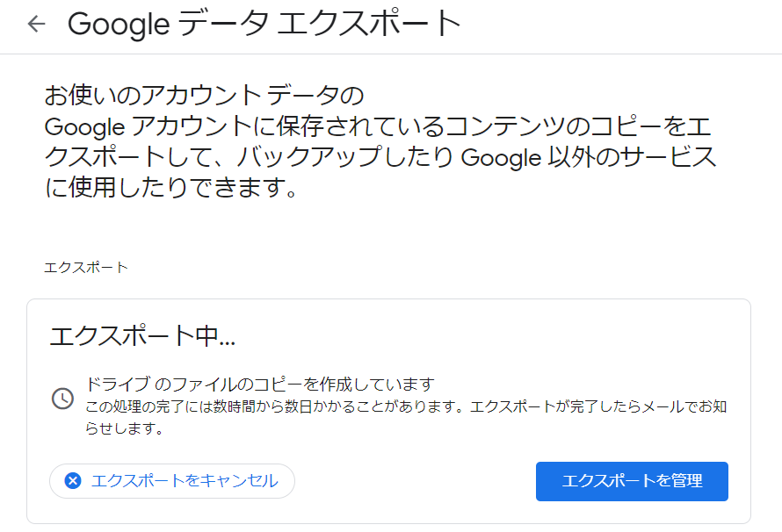Screen dimensions: 782x532
Task: Click ドライブ のファイルのコピーを作成しています text
Action: click(260, 385)
